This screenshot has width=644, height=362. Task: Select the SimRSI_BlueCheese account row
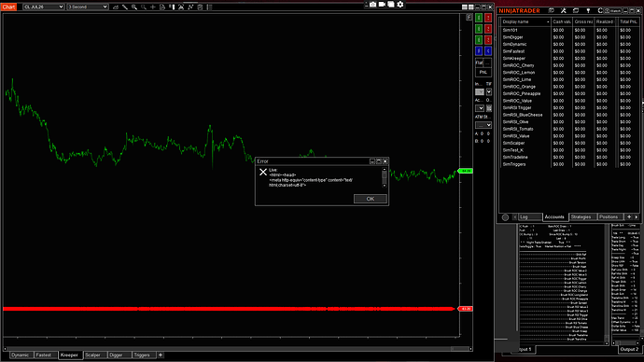pyautogui.click(x=569, y=115)
